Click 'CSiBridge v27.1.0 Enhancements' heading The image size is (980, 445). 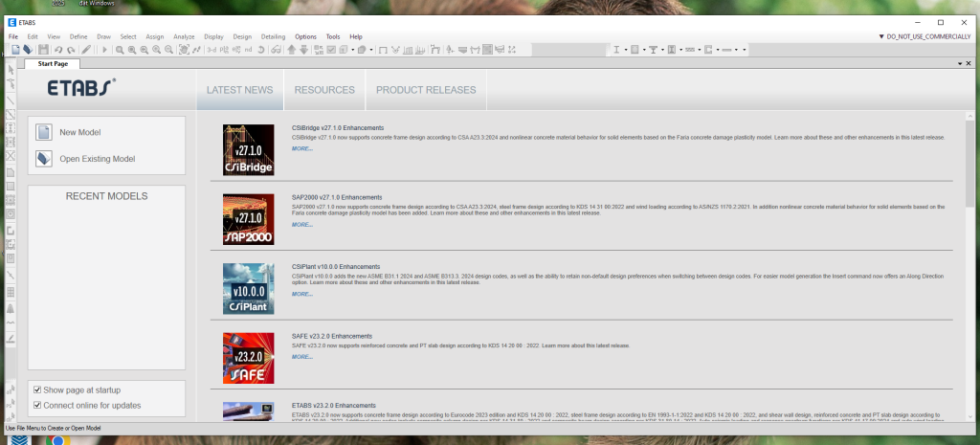point(338,128)
